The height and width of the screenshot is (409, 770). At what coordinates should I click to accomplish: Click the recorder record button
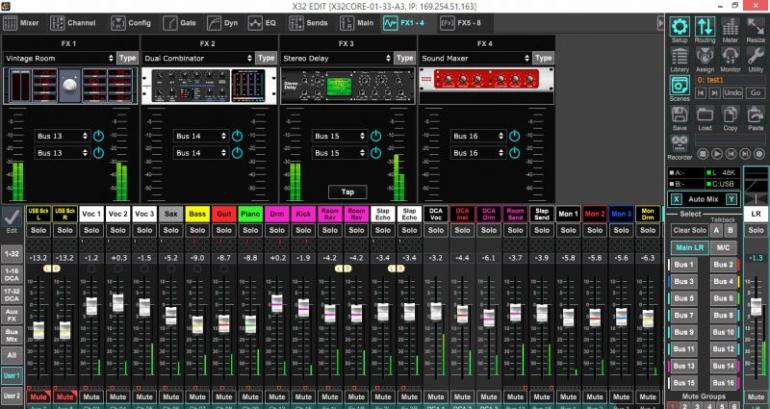pyautogui.click(x=759, y=154)
